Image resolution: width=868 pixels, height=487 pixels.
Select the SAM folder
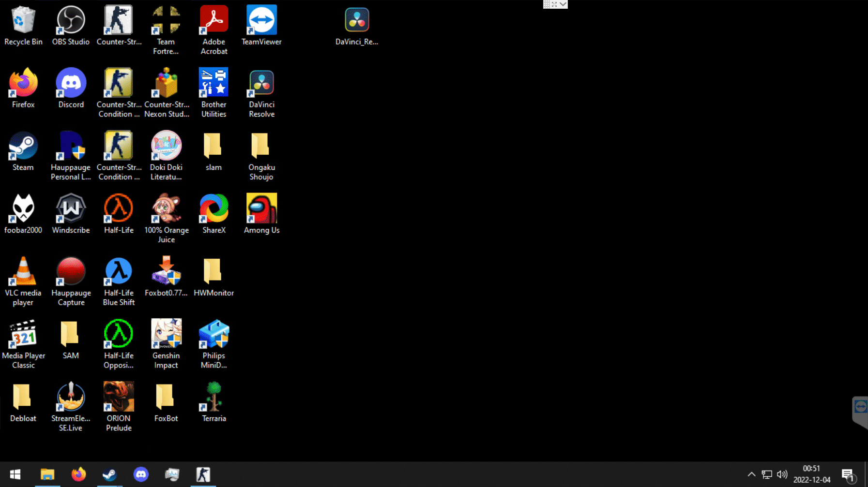71,340
